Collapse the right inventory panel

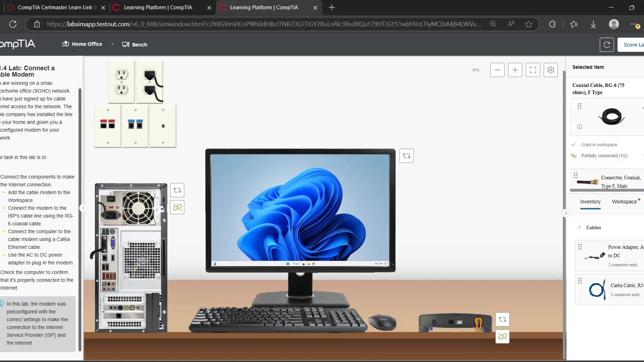click(x=566, y=213)
